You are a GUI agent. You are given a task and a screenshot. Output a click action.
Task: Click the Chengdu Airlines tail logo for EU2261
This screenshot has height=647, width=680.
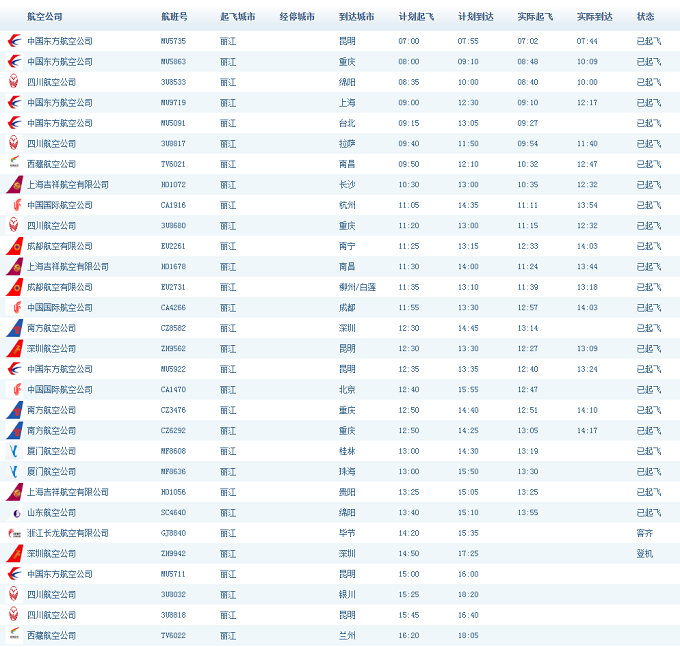pos(14,246)
